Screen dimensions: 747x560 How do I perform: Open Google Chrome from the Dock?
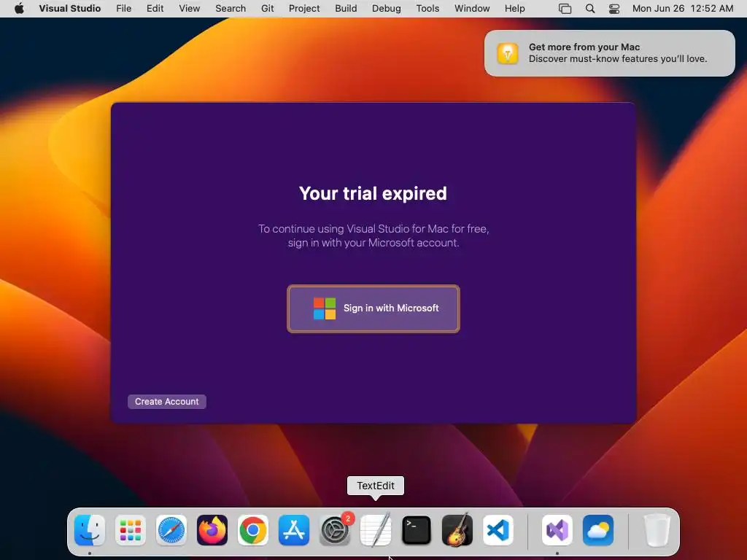coord(253,530)
